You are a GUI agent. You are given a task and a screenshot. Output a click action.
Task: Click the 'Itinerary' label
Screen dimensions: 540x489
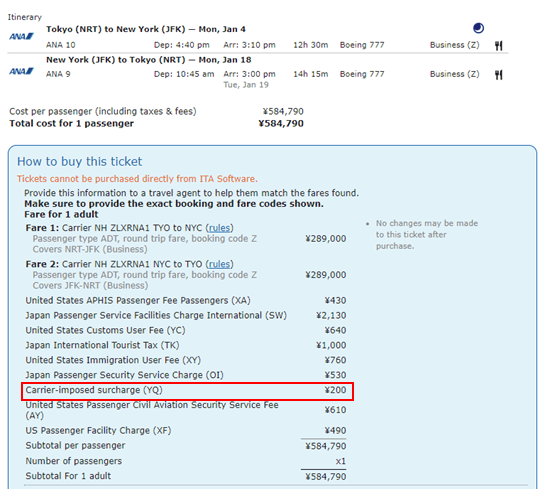coord(24,17)
